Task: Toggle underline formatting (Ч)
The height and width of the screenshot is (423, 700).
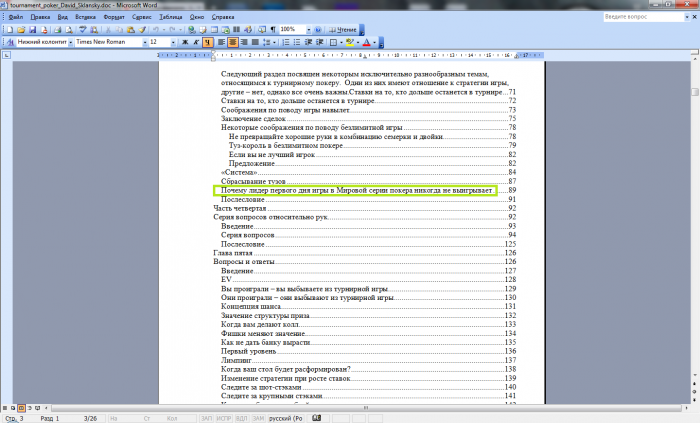Action: point(208,42)
